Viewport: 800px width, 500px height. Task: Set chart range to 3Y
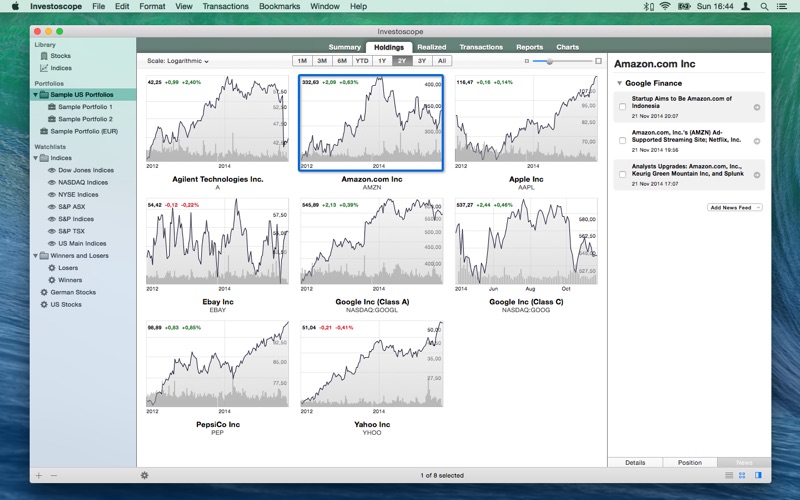coord(422,61)
